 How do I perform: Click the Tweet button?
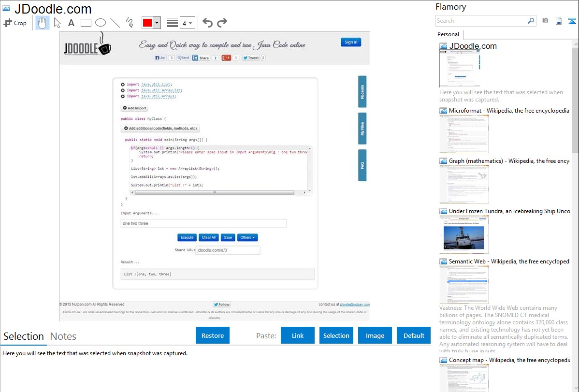(x=251, y=58)
